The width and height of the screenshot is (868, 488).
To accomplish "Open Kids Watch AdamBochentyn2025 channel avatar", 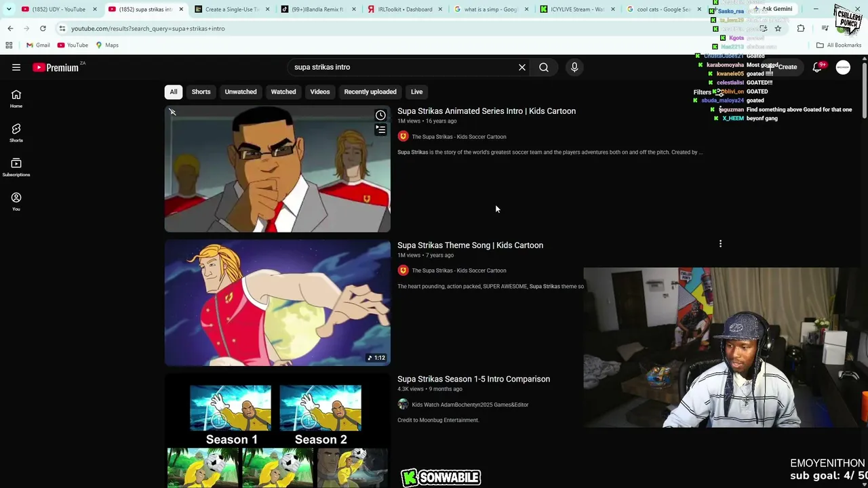I will (x=403, y=405).
